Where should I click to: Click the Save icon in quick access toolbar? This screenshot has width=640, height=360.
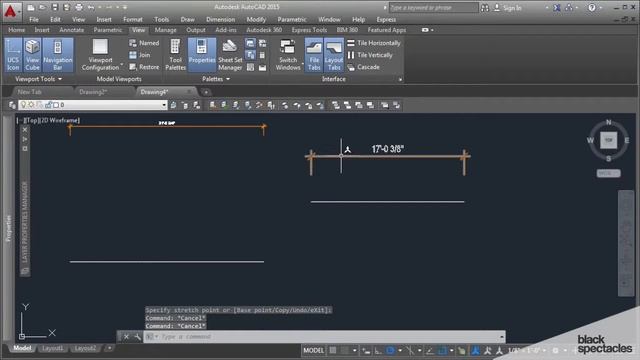(55, 7)
